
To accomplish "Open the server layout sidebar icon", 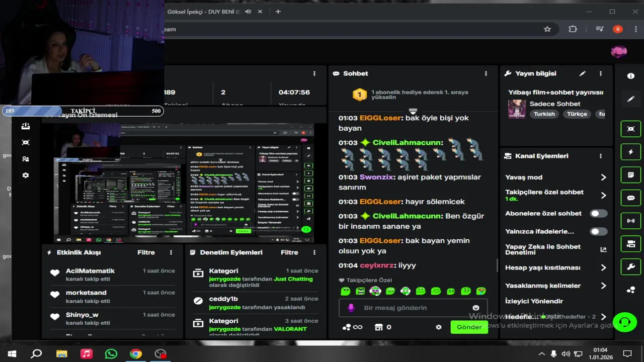I will point(630,244).
